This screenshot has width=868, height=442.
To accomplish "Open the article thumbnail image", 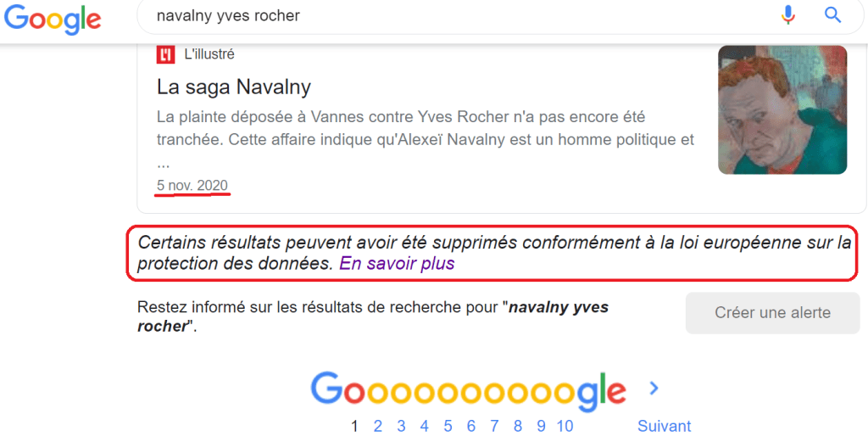I will coord(782,109).
